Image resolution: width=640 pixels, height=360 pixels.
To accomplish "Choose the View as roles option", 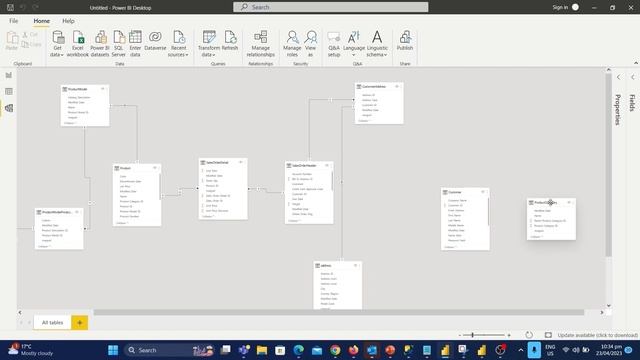I will click(310, 44).
